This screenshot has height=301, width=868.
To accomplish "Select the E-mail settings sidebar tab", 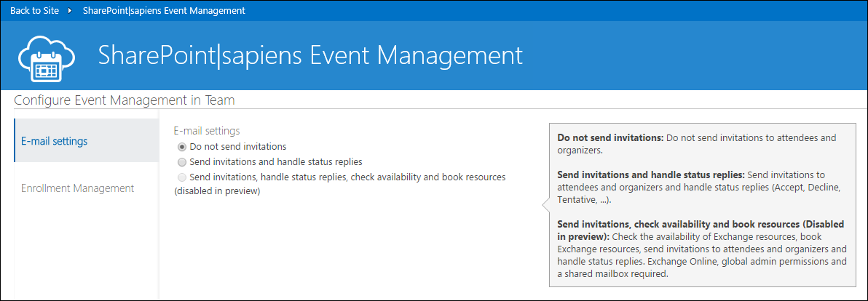I will click(x=54, y=141).
